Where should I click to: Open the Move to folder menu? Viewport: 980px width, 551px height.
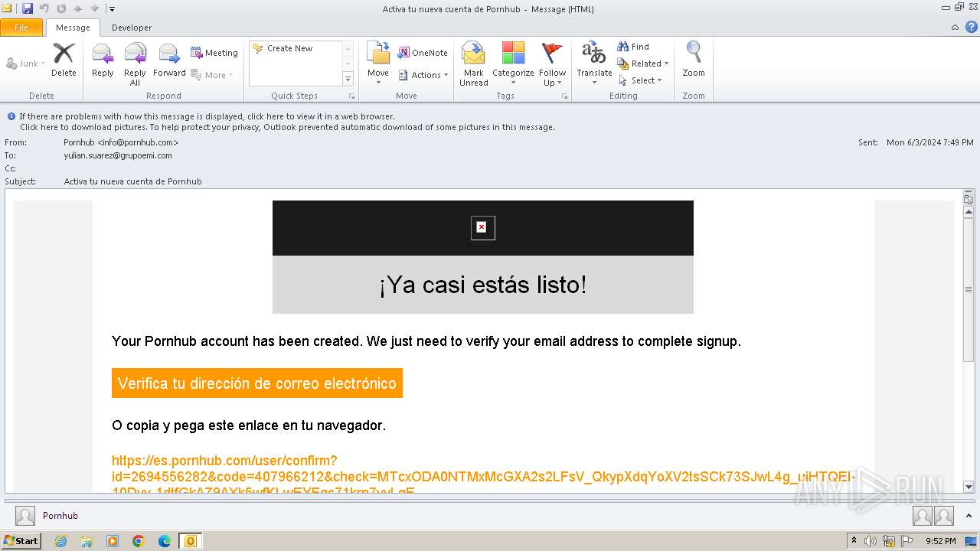(378, 63)
